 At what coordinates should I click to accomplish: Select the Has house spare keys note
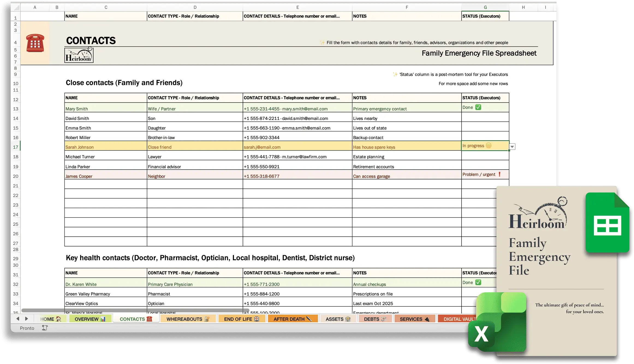point(407,146)
